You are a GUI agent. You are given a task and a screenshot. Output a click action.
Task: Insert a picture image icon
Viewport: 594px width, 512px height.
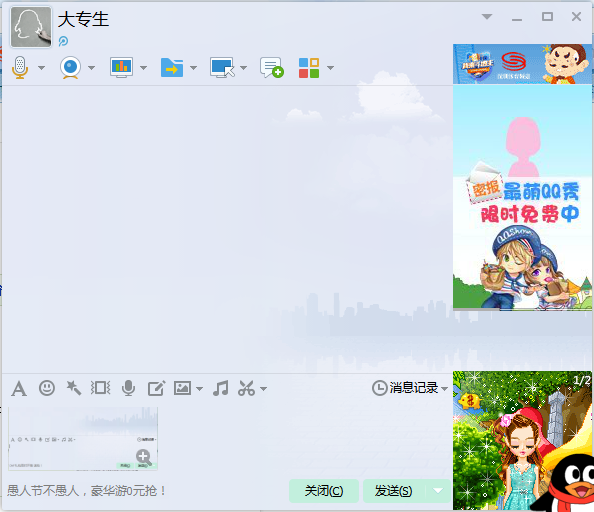[183, 388]
